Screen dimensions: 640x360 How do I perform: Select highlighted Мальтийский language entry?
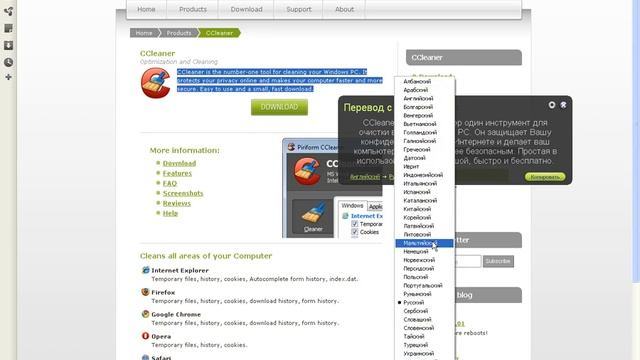pyautogui.click(x=424, y=243)
